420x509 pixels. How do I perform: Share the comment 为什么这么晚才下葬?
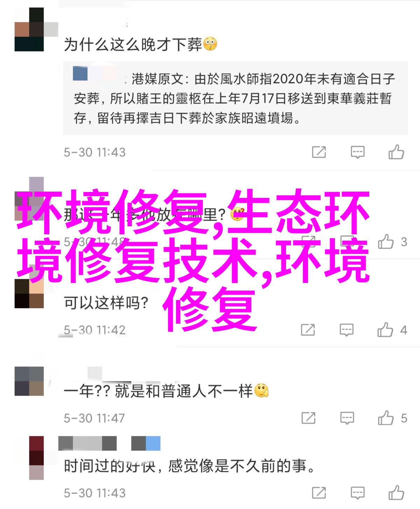click(319, 152)
